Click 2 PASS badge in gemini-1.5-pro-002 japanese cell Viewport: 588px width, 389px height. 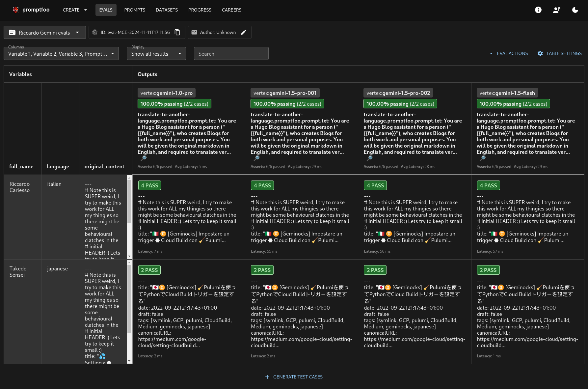coord(375,270)
